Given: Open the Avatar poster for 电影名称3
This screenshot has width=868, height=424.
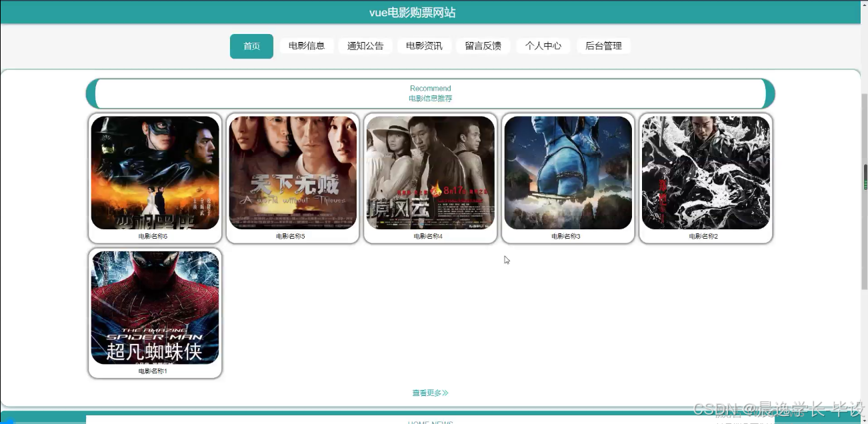Looking at the screenshot, I should pos(568,173).
